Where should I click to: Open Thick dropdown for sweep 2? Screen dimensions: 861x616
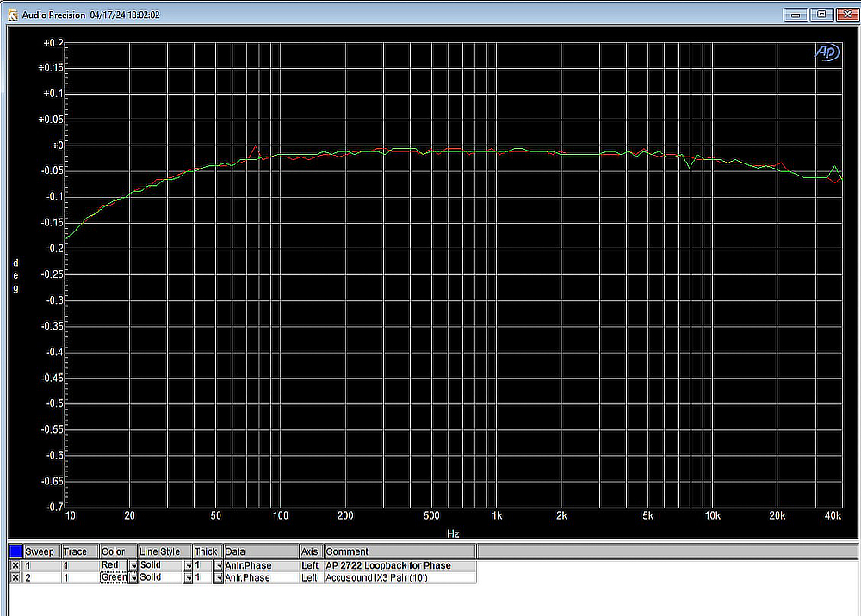(217, 578)
